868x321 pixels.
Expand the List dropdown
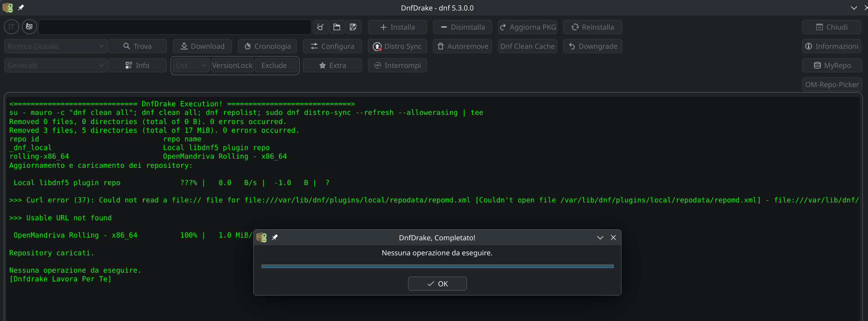[x=191, y=65]
